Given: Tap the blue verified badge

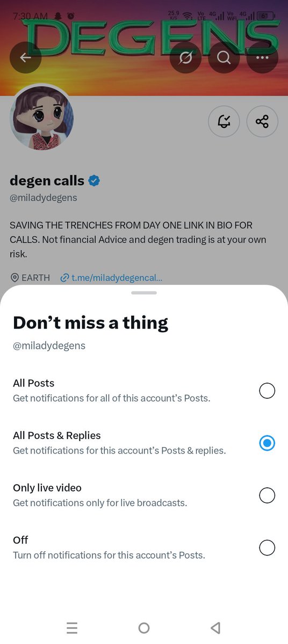Looking at the screenshot, I should [94, 181].
